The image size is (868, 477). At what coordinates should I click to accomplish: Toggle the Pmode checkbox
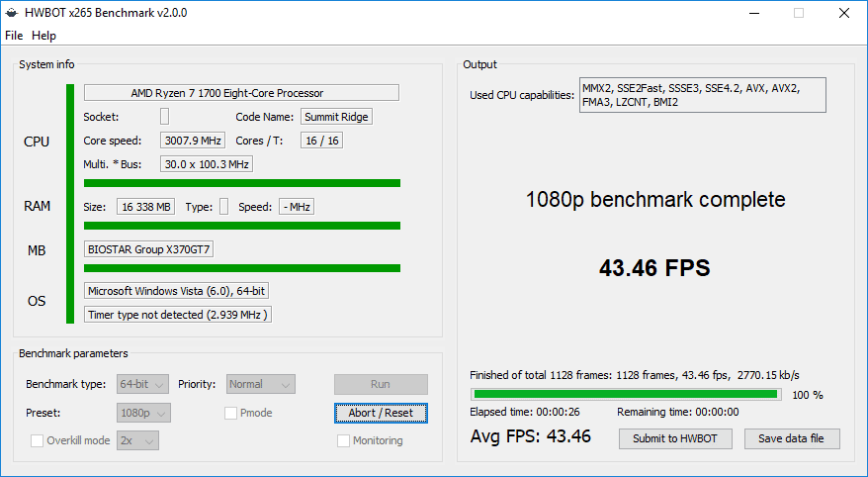(230, 413)
